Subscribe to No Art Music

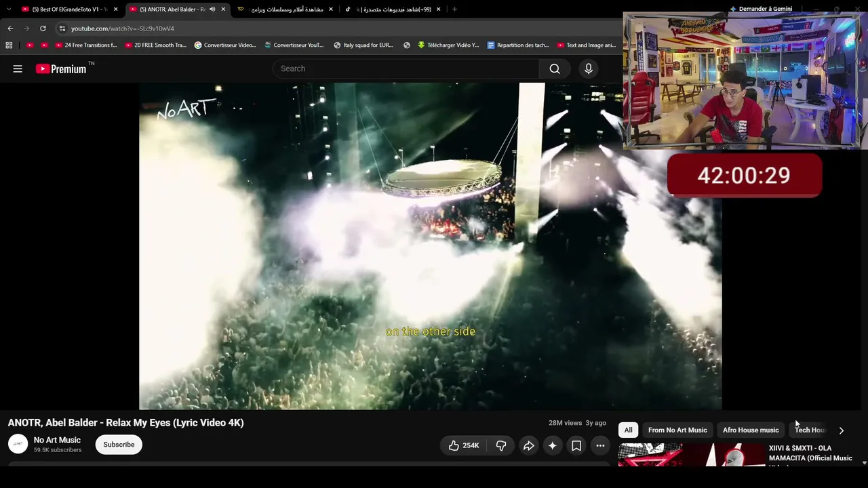point(119,445)
